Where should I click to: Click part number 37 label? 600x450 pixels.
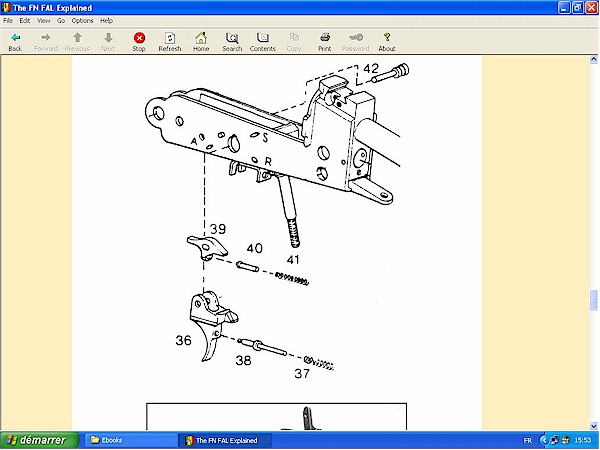coord(302,373)
